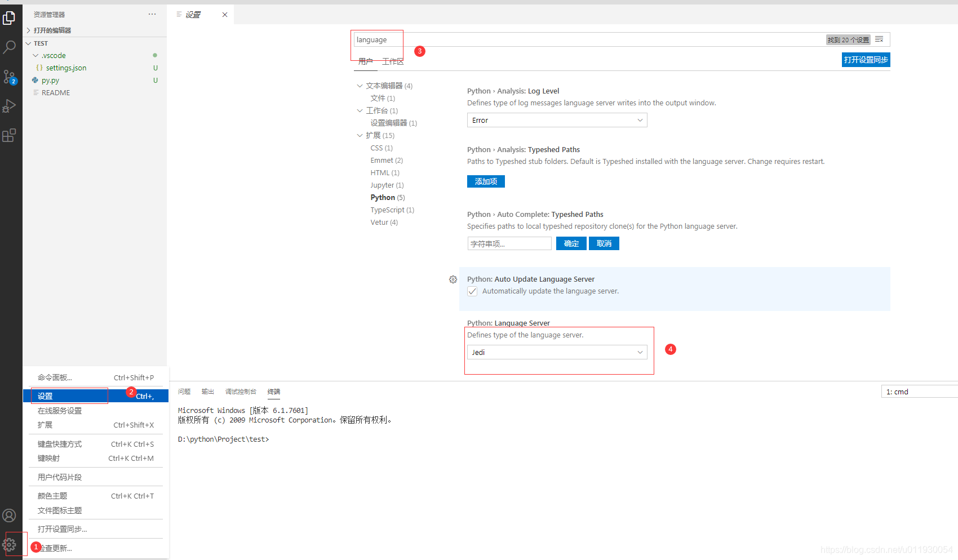Open Source Control view icon
958x560 pixels.
click(x=9, y=77)
